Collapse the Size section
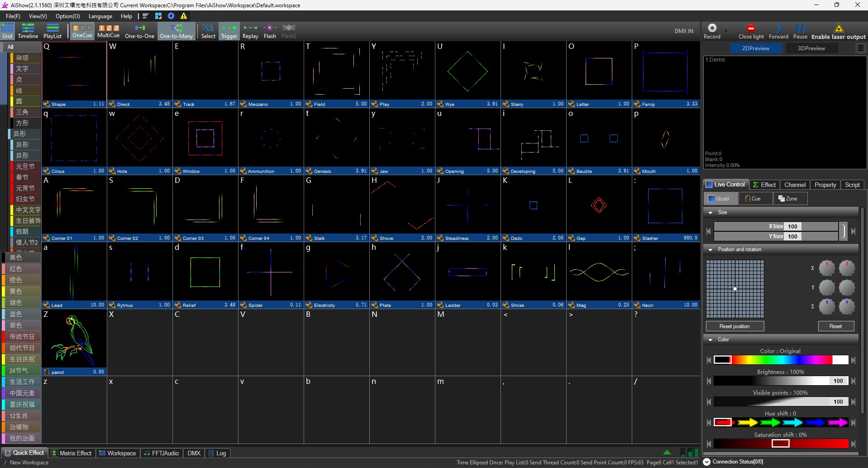The image size is (868, 468). (711, 213)
